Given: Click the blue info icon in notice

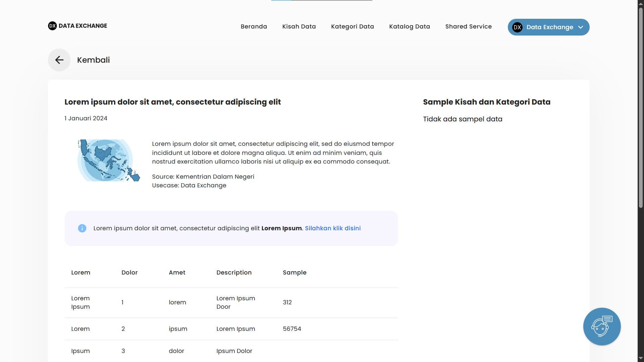Looking at the screenshot, I should pos(82,228).
